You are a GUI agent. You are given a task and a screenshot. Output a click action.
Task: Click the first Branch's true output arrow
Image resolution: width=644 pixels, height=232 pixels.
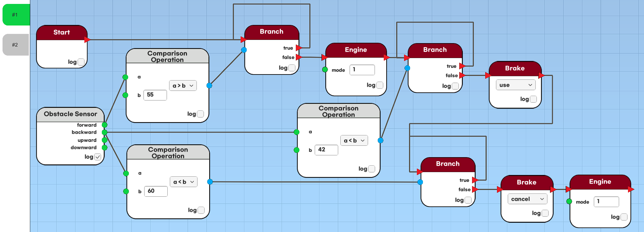click(x=299, y=48)
